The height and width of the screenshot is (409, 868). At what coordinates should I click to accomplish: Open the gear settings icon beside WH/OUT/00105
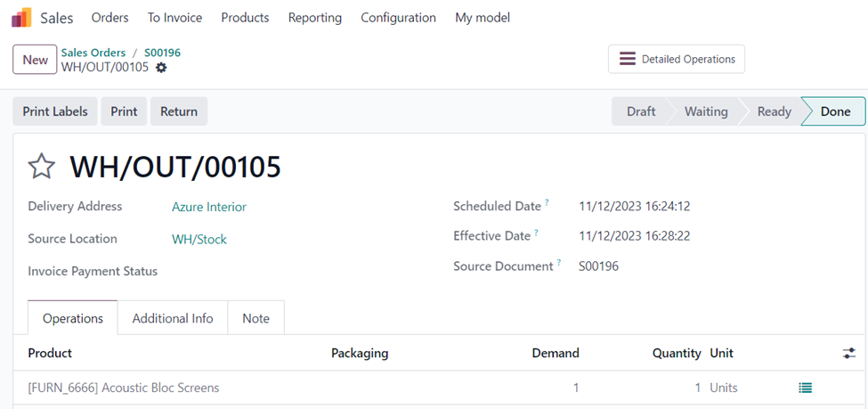[161, 68]
